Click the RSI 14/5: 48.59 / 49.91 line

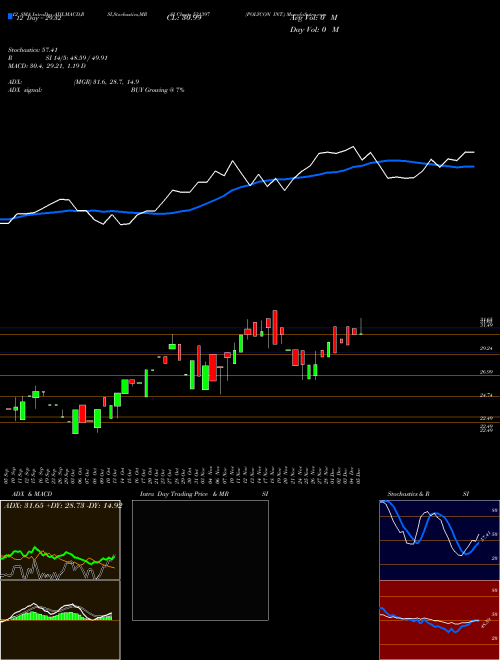point(58,58)
